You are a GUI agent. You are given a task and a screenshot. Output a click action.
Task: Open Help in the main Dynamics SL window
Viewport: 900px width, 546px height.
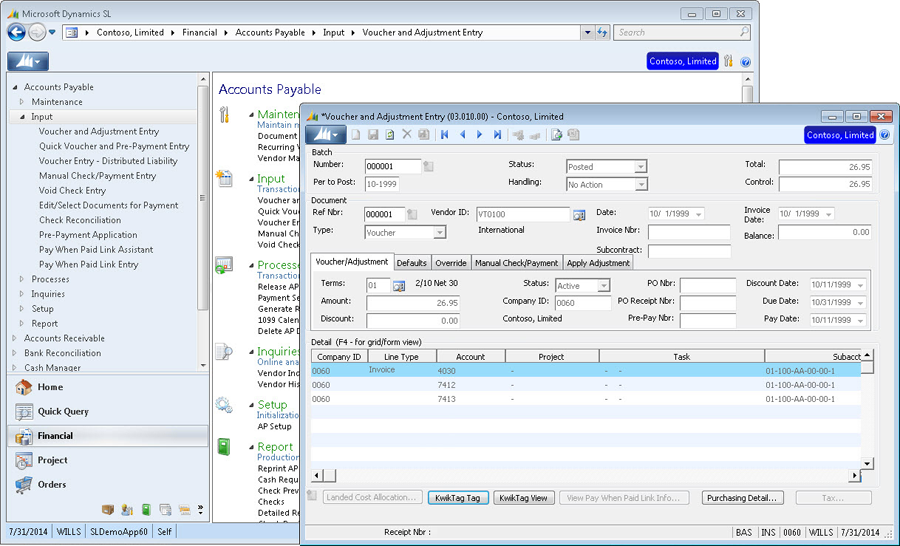(x=746, y=62)
